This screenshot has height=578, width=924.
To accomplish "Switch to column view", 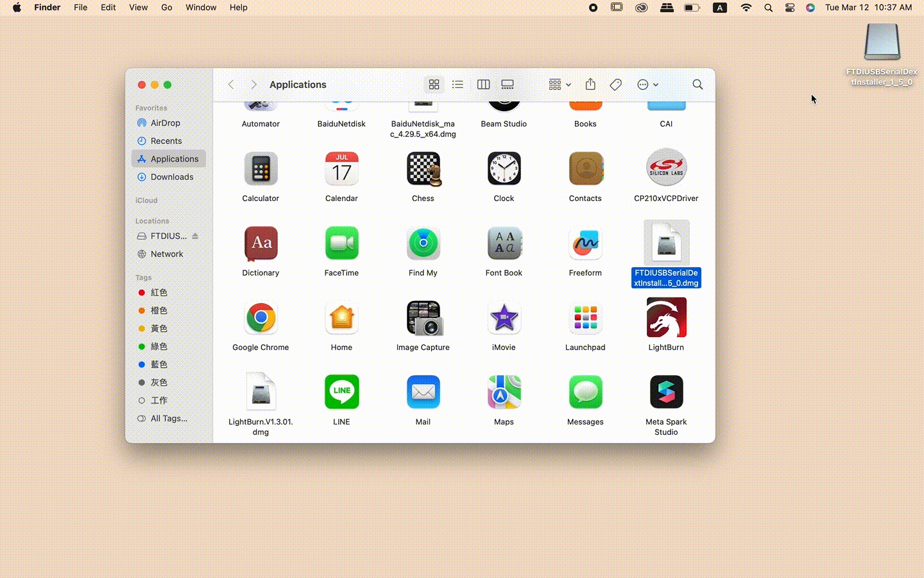I will pyautogui.click(x=483, y=85).
